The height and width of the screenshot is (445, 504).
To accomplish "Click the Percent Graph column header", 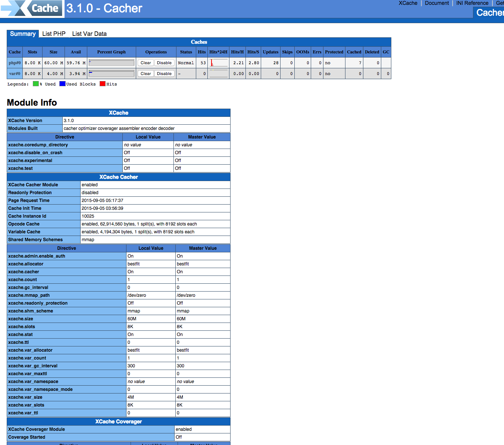I will click(112, 52).
